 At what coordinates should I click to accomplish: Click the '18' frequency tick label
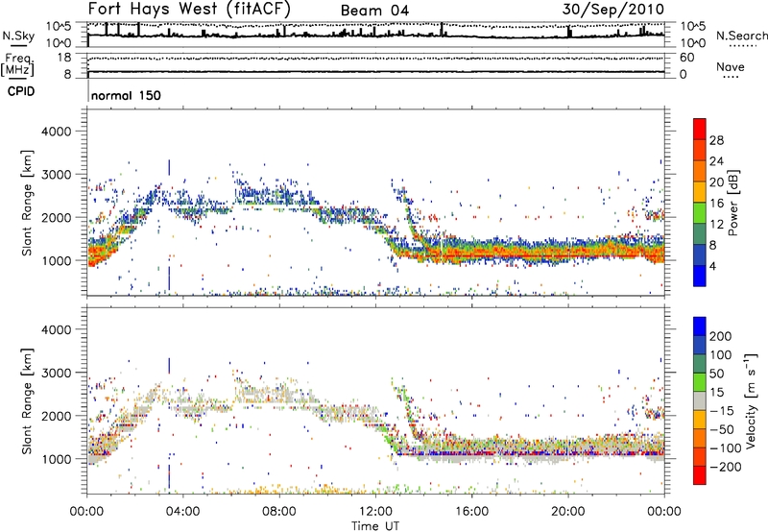(x=64, y=58)
